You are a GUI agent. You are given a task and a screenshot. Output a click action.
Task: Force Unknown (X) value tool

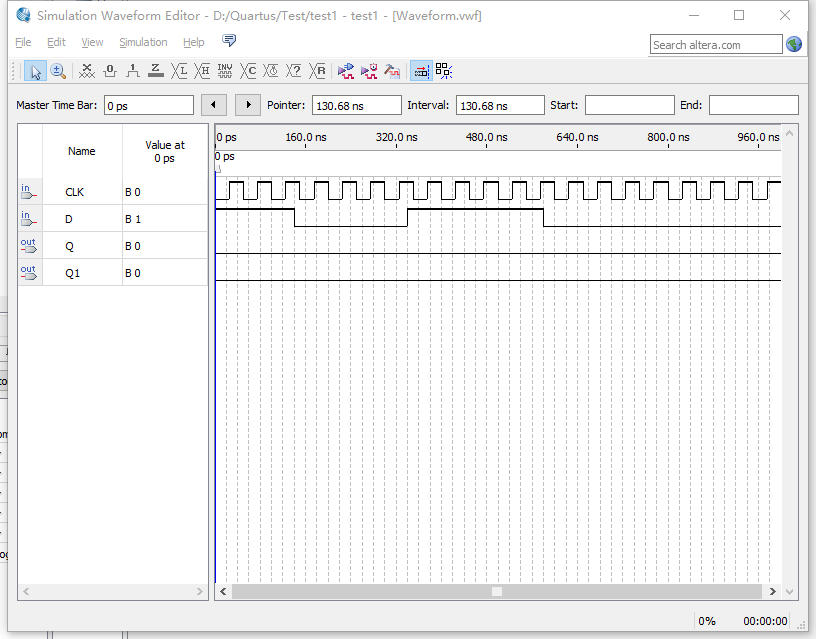(x=86, y=71)
